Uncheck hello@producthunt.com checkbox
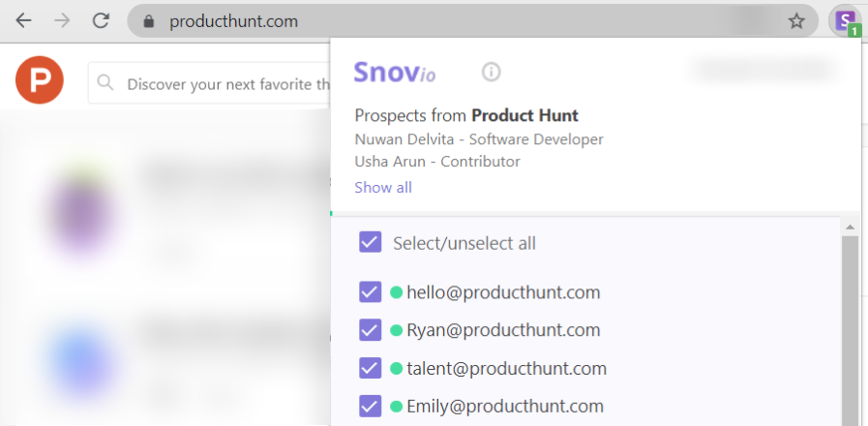 (x=371, y=291)
